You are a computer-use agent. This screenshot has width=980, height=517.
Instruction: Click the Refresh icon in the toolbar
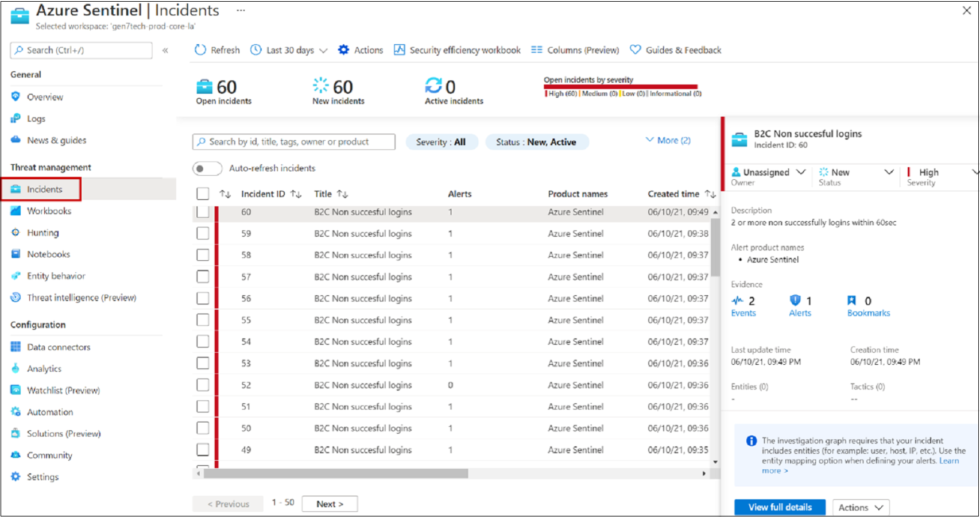click(200, 50)
